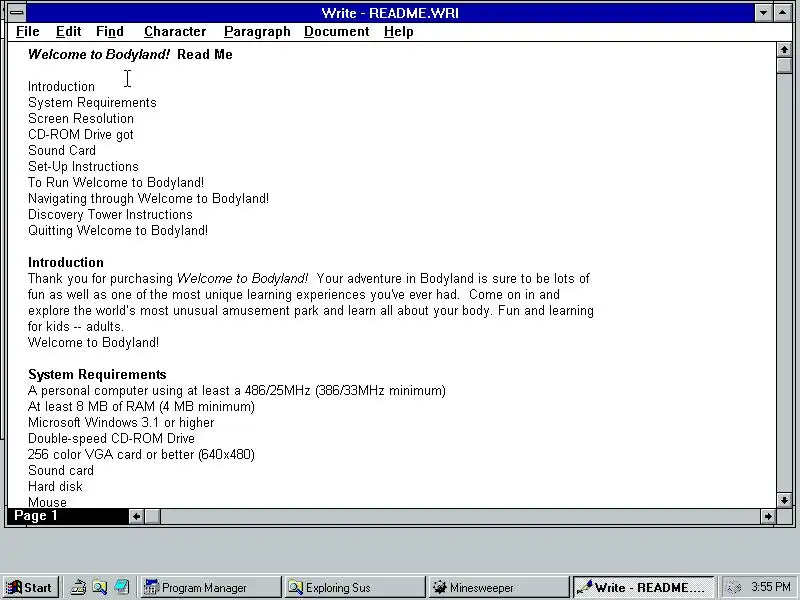Click 'Microsoft Windows 3.1 or higher' line
The width and height of the screenshot is (800, 600).
(x=121, y=422)
